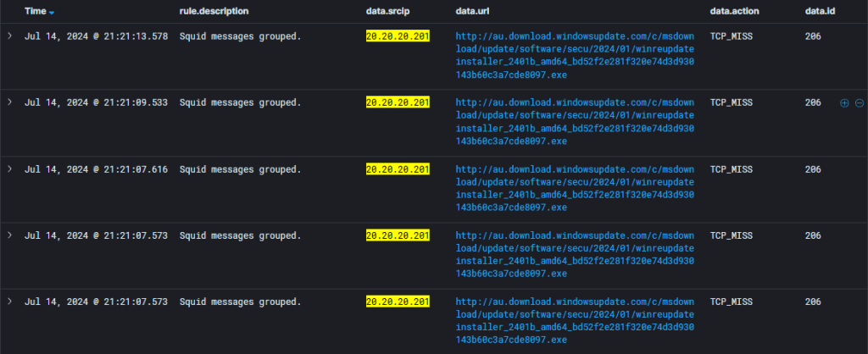Select the Time column header
868x354 pixels.
click(35, 12)
